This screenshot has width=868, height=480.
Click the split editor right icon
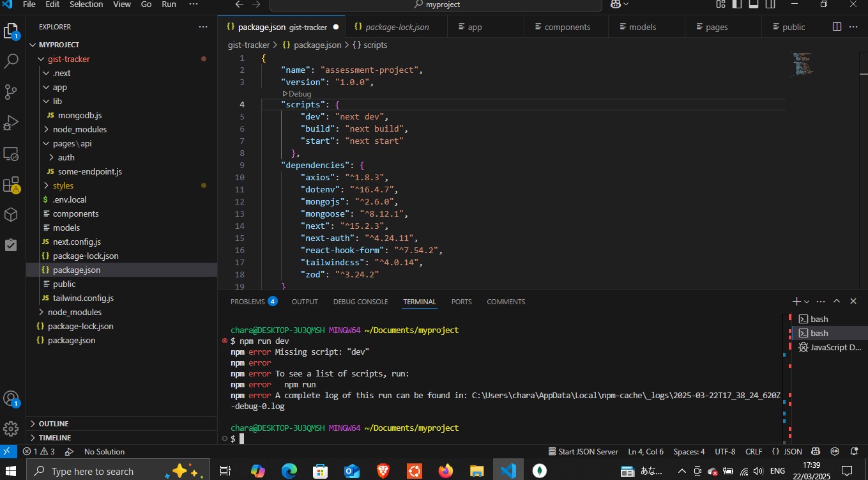[837, 27]
